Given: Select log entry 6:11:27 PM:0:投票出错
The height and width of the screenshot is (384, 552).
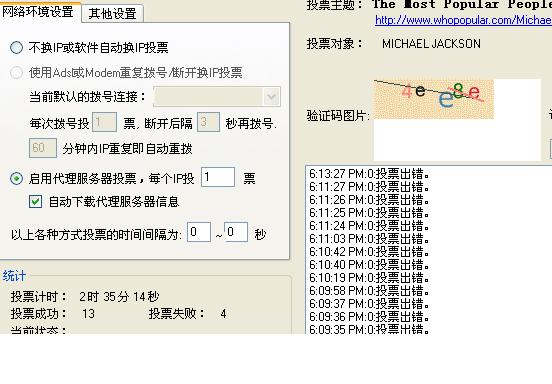Looking at the screenshot, I should 369,187.
